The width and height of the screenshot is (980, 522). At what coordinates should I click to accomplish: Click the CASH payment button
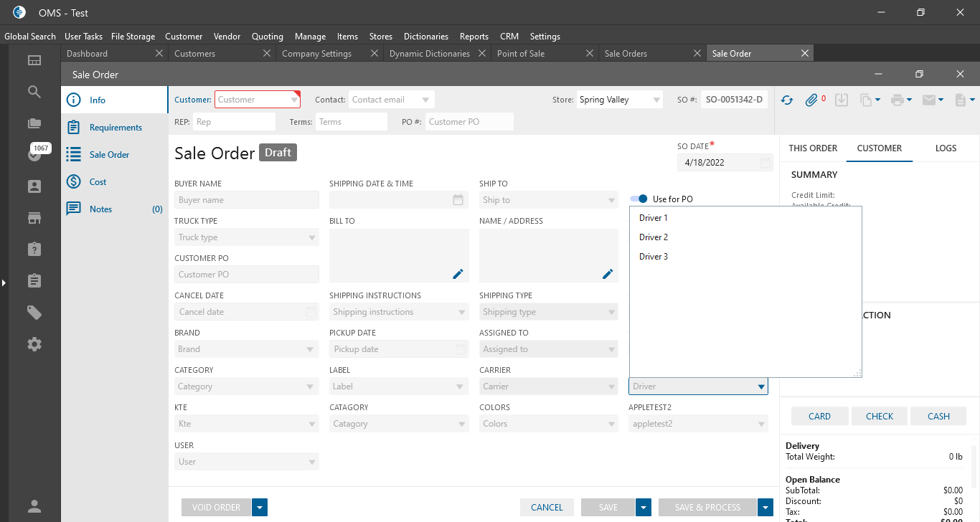[938, 417]
